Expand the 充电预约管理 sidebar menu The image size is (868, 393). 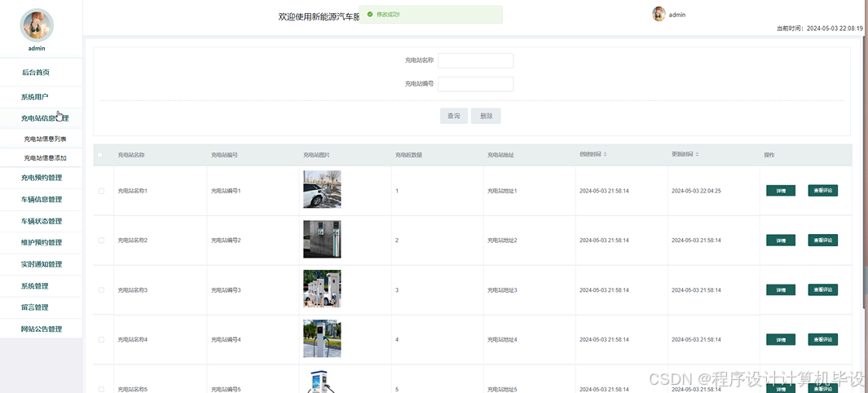click(x=41, y=178)
